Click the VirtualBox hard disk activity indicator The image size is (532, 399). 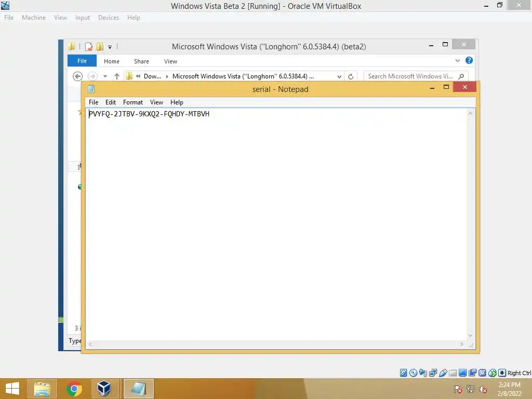click(403, 373)
